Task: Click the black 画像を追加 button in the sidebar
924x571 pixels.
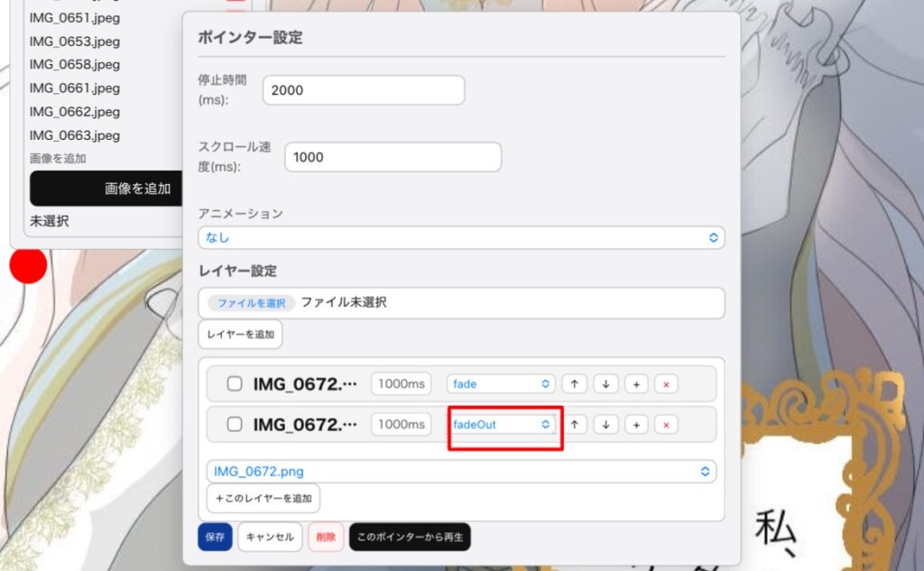Action: click(106, 189)
